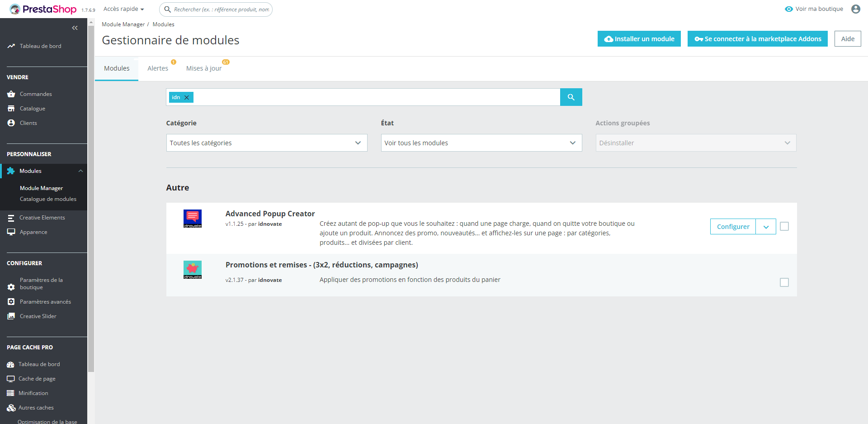Viewport: 868px width, 424px height.
Task: Click the Creative Elements icon
Action: click(11, 218)
